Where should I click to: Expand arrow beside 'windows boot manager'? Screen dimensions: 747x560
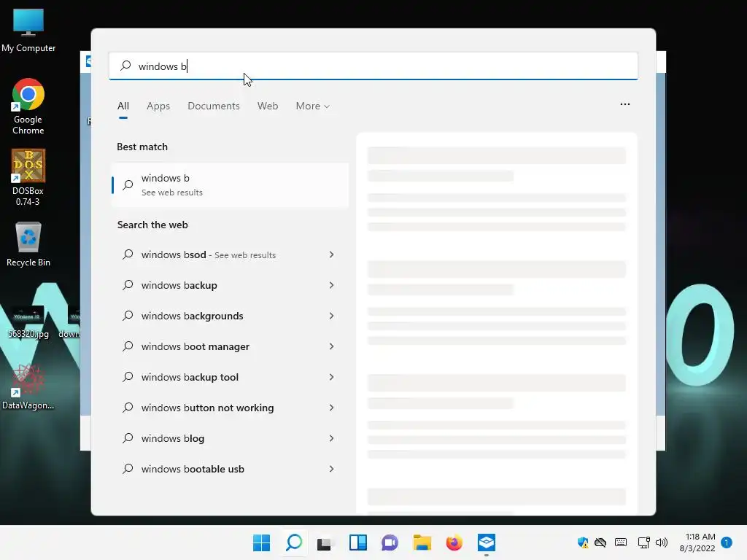tap(332, 346)
